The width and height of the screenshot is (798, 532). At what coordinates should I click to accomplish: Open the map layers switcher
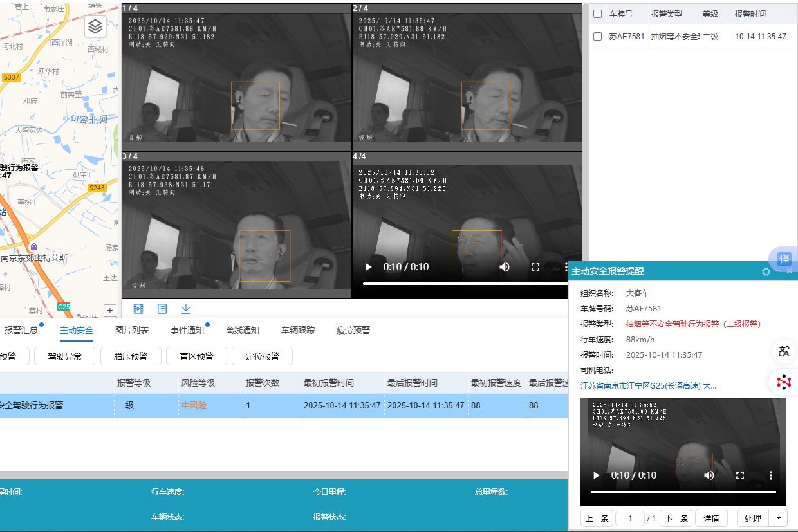coord(95,27)
